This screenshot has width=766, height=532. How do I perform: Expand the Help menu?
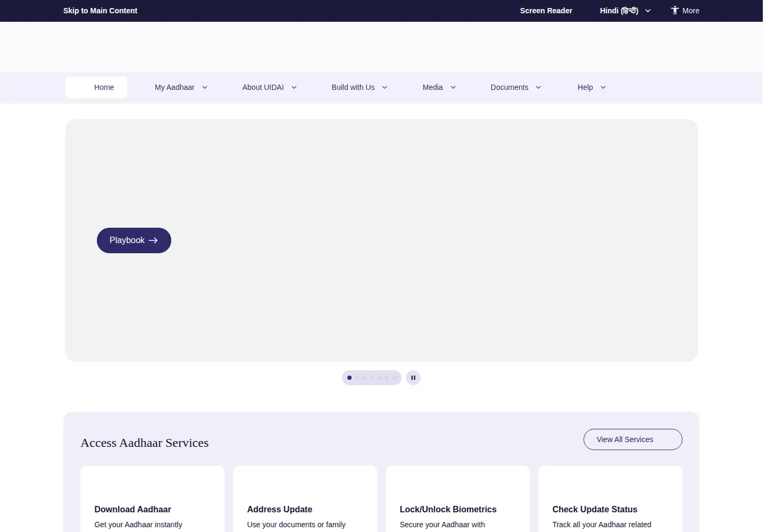pyautogui.click(x=592, y=87)
